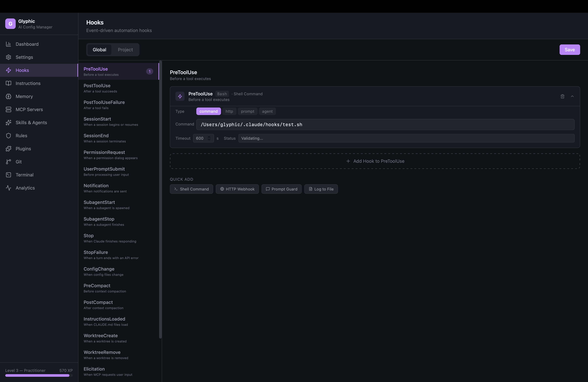Viewport: 588px width, 382px height.
Task: Quick add an HTTP Webhook
Action: [x=237, y=189]
